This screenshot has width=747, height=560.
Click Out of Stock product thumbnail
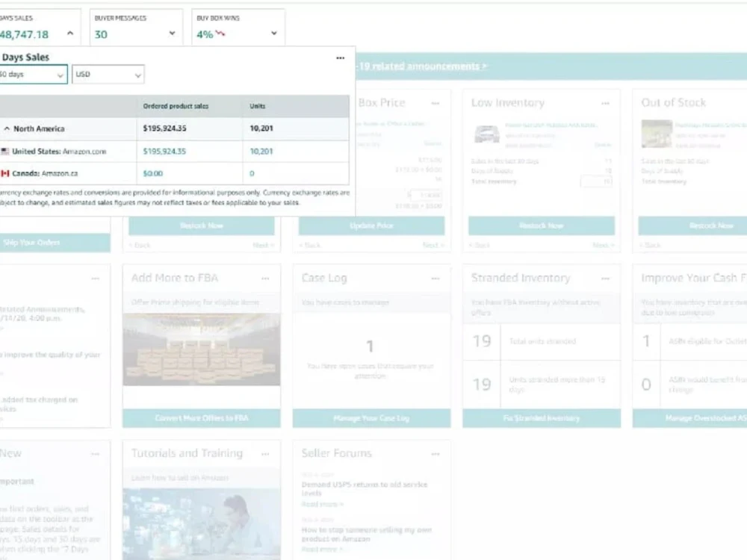[x=657, y=134]
